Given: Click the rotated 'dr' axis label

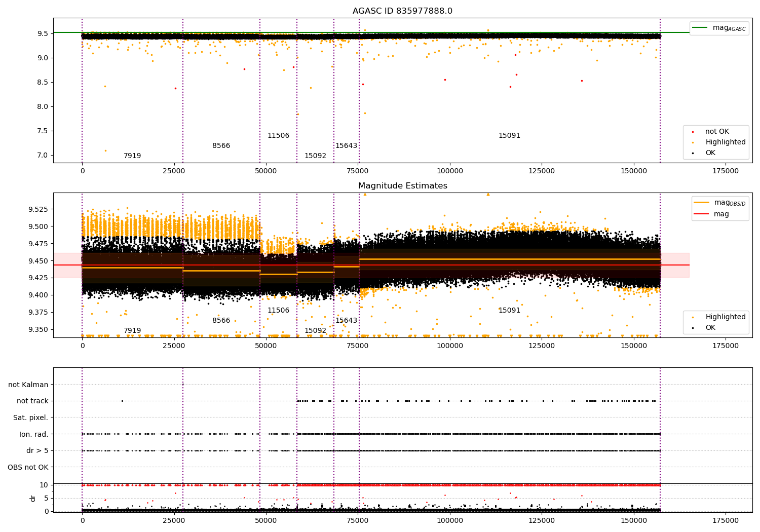Looking at the screenshot, I should tap(33, 498).
